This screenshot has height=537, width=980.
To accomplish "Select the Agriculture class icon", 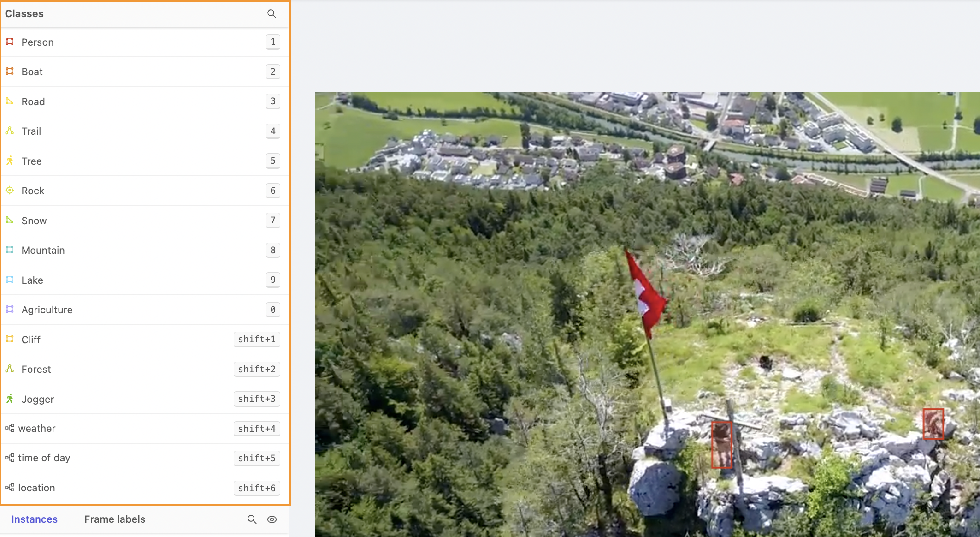I will 10,309.
